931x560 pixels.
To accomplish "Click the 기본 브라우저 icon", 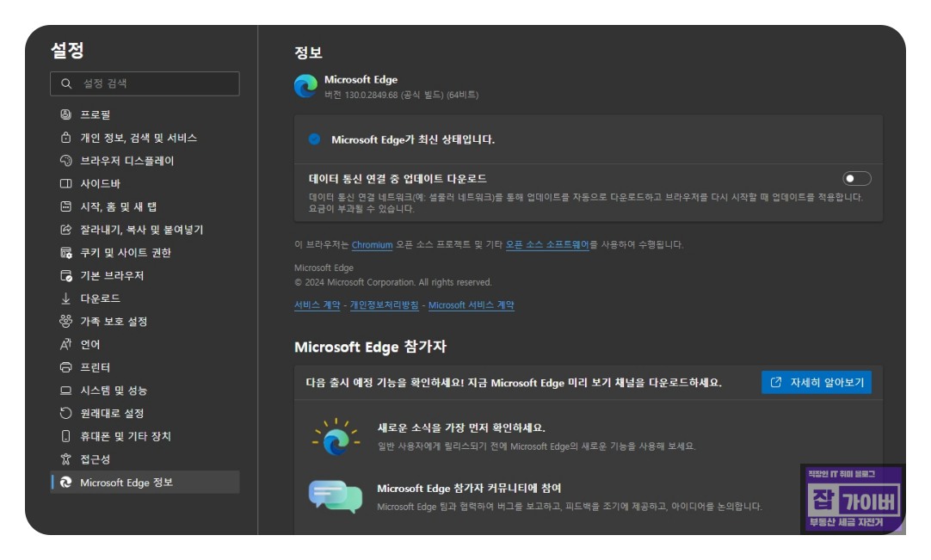I will 66,275.
